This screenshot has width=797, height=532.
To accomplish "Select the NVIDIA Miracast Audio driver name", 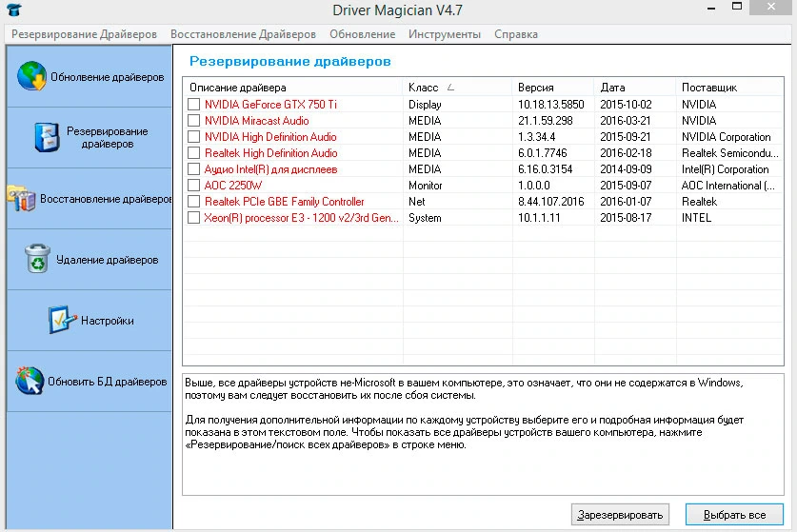I will 257,121.
